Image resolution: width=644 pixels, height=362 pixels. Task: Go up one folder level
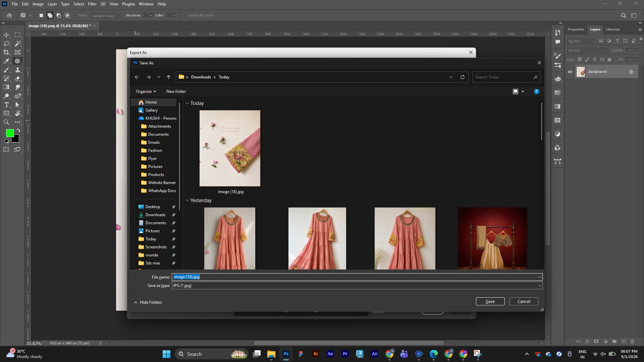pos(168,77)
